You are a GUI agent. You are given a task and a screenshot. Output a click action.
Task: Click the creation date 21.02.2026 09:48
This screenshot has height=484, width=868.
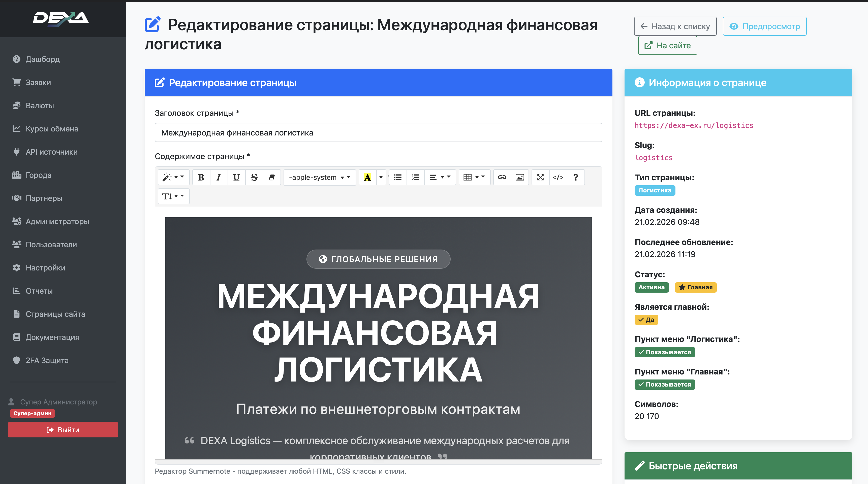pyautogui.click(x=667, y=222)
